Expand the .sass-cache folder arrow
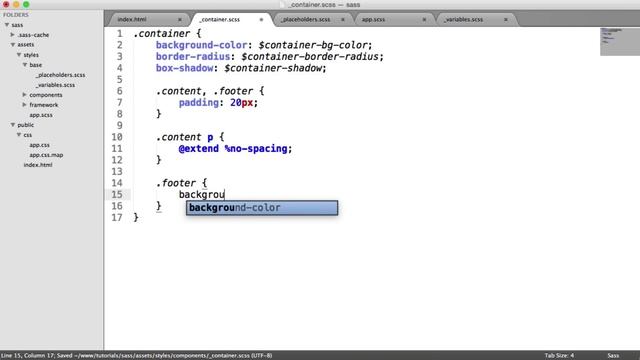The width and height of the screenshot is (640, 360). (x=13, y=35)
